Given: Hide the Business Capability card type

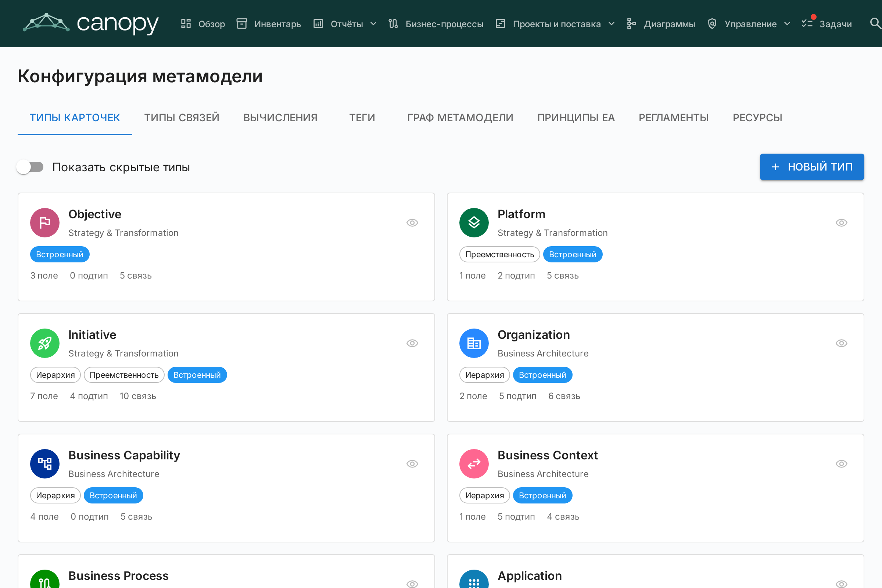Looking at the screenshot, I should tap(412, 464).
